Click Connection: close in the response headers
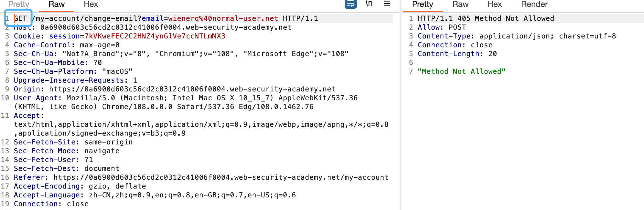The image size is (644, 210). pyautogui.click(x=455, y=45)
